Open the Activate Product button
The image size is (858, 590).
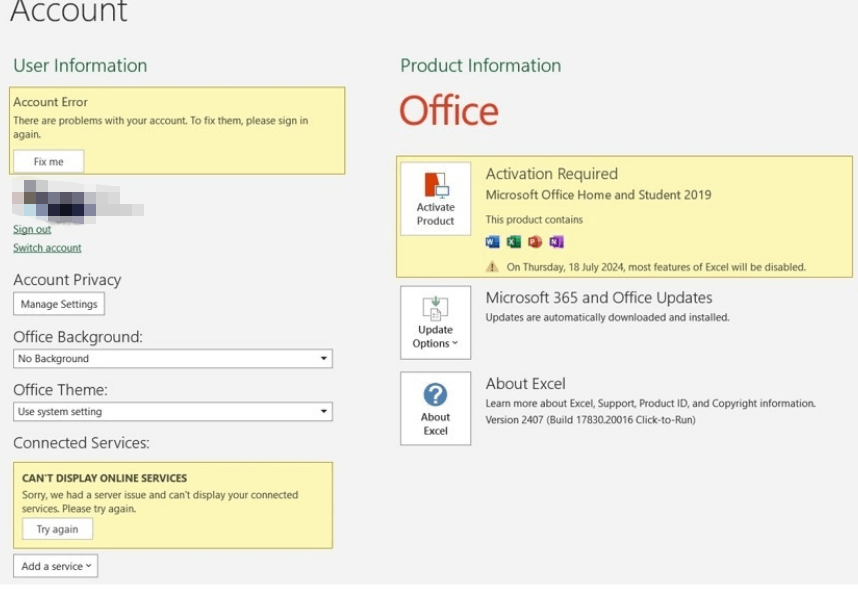click(x=436, y=199)
